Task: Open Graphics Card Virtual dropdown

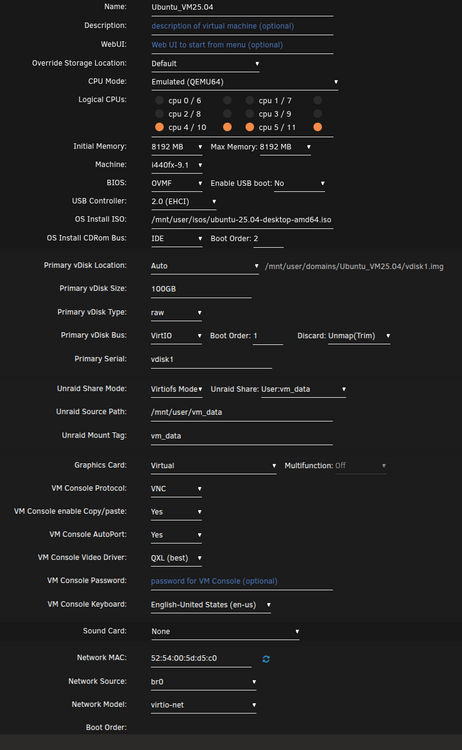Action: coord(214,465)
